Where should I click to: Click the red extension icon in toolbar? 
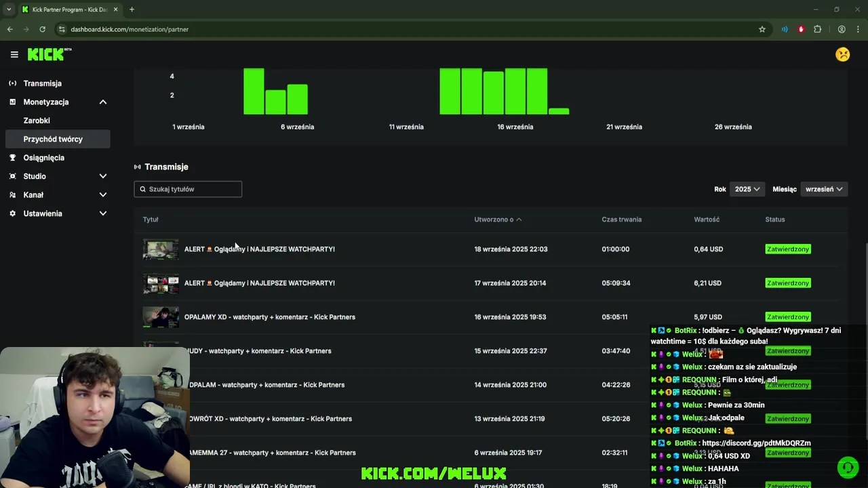tap(801, 29)
